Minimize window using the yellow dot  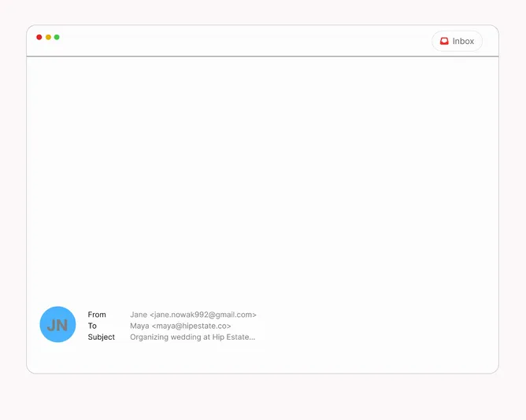(48, 37)
